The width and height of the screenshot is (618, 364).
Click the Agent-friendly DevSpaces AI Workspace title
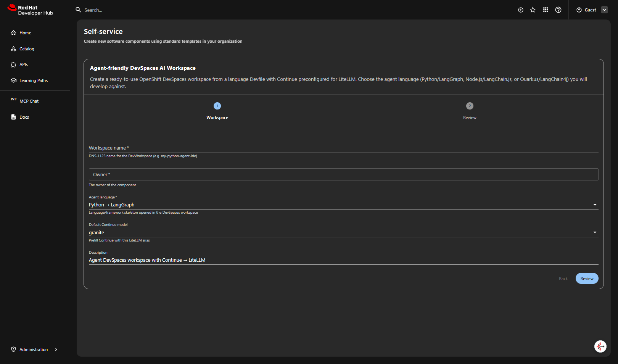[x=143, y=68]
